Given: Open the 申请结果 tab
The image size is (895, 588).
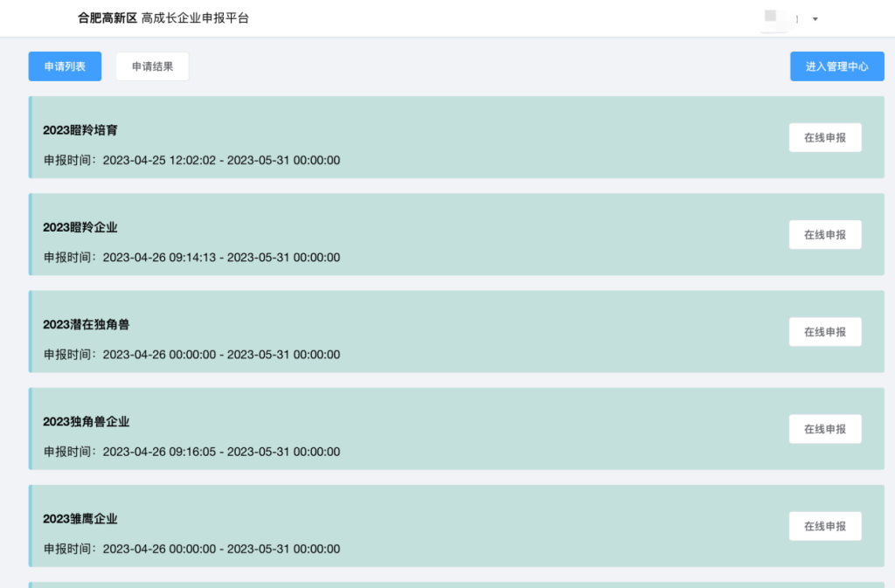Looking at the screenshot, I should pos(152,66).
